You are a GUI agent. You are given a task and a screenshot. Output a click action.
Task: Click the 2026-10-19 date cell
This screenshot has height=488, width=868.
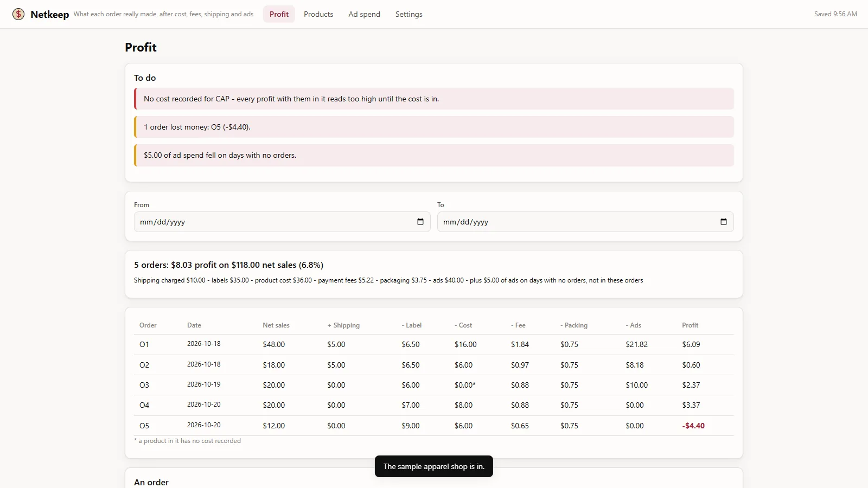coord(204,384)
